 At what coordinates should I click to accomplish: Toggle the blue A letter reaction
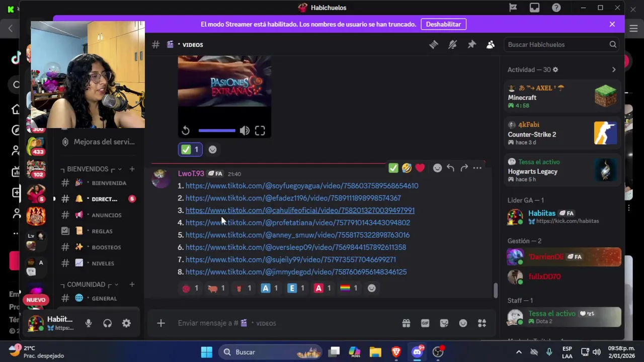[270, 288]
